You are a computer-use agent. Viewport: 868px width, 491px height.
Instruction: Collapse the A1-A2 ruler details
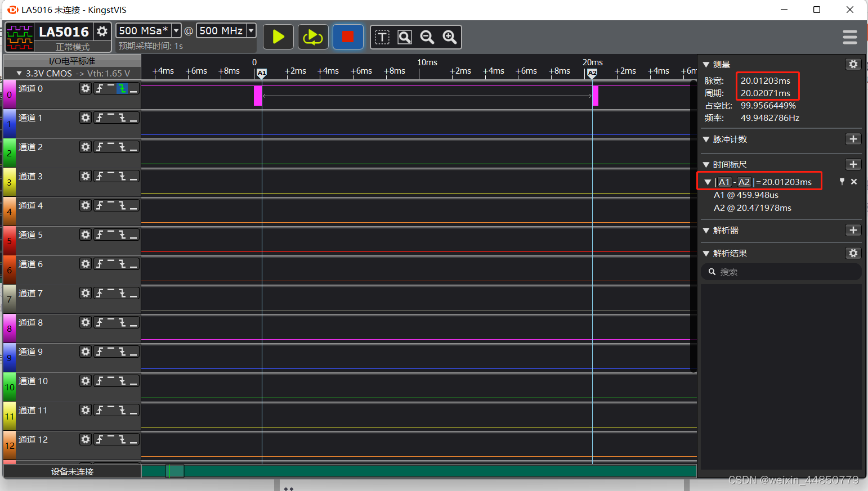click(708, 182)
